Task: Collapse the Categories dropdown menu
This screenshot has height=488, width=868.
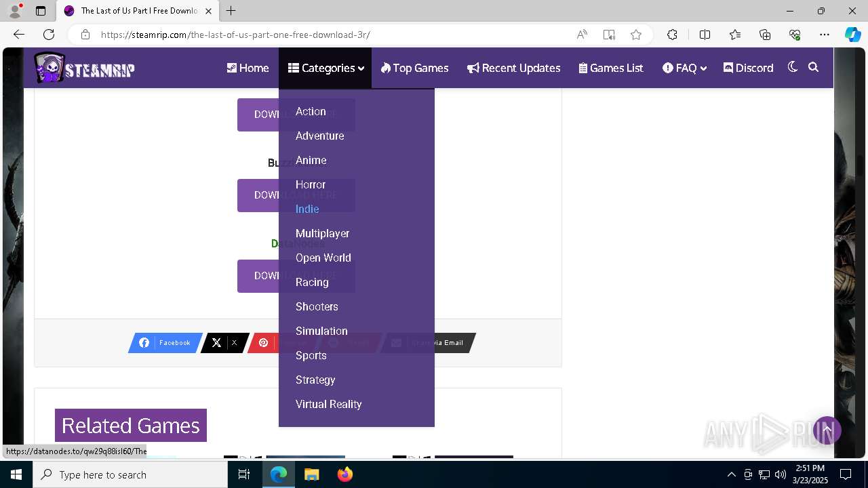Action: click(x=325, y=68)
